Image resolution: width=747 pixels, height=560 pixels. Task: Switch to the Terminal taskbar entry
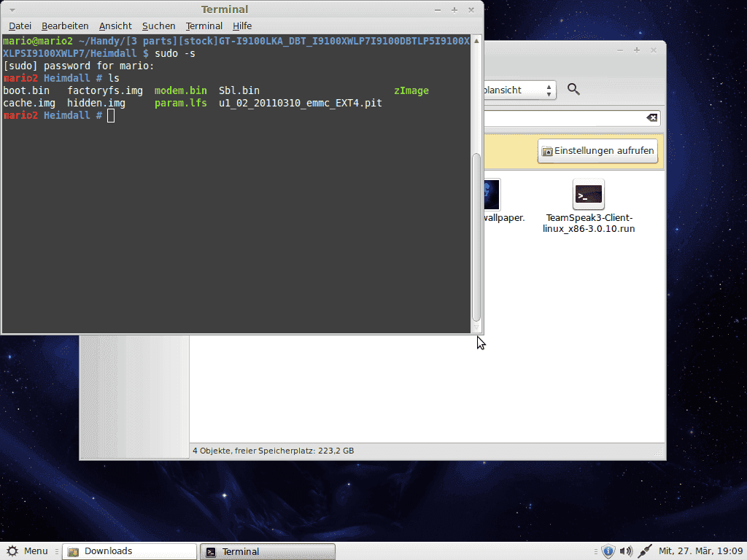(x=267, y=551)
